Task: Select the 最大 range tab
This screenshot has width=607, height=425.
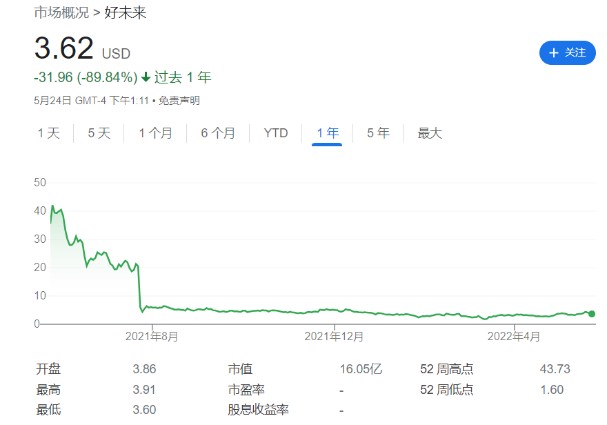Action: (429, 133)
